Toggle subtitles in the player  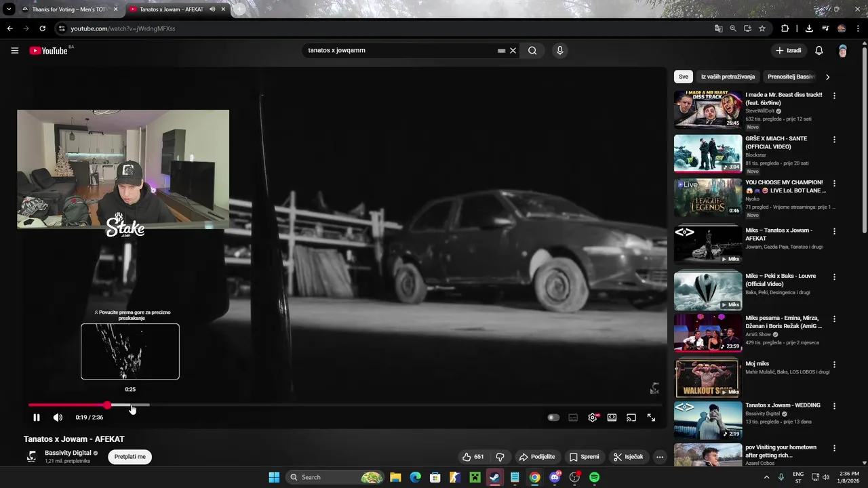coord(573,418)
